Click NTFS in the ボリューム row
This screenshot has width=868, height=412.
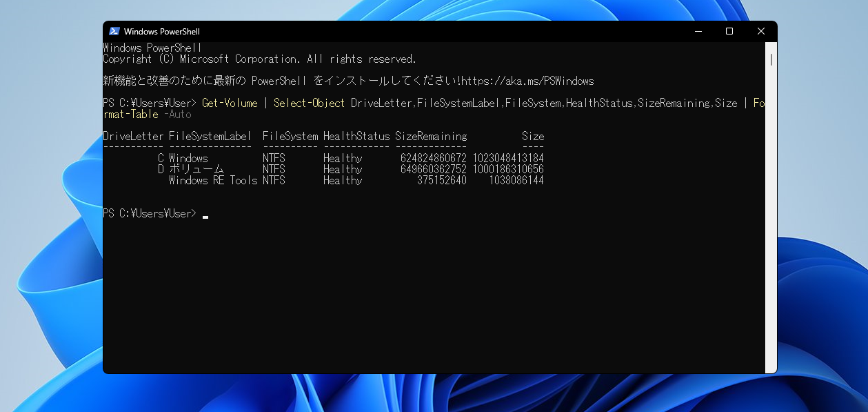click(x=274, y=169)
